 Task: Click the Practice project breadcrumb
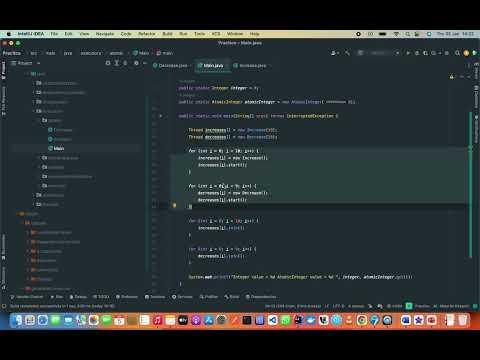pyautogui.click(x=12, y=53)
